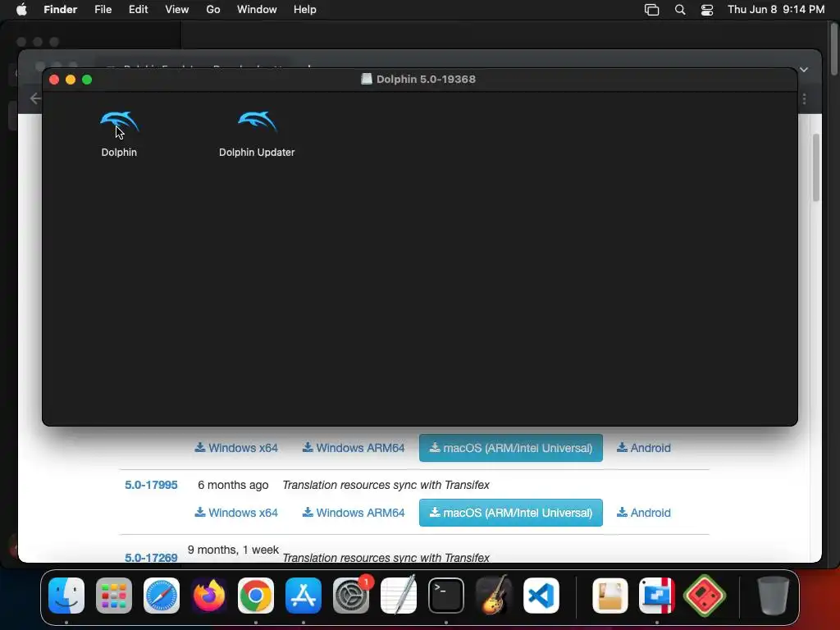Image resolution: width=840 pixels, height=630 pixels.
Task: Close the Dolphin 5.0-19368 window
Action: 54,80
